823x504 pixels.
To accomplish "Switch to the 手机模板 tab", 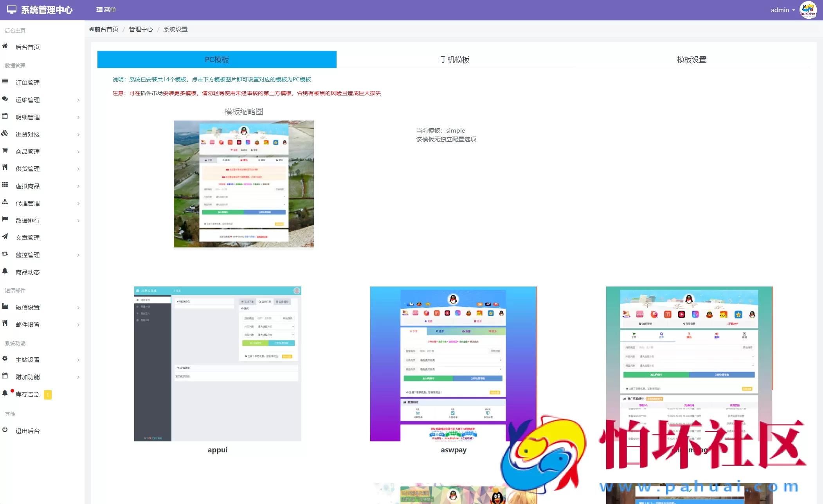I will coord(455,59).
